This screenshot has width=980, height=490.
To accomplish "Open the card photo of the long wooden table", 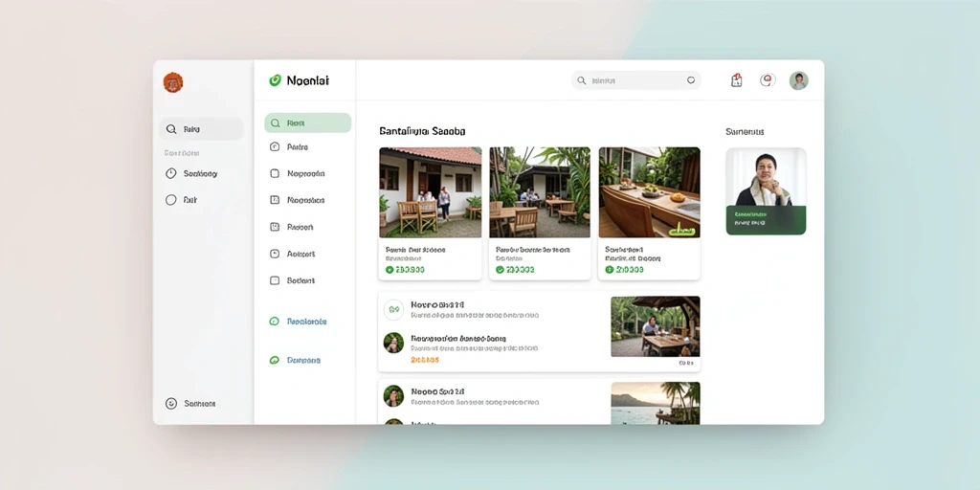I will click(x=649, y=192).
